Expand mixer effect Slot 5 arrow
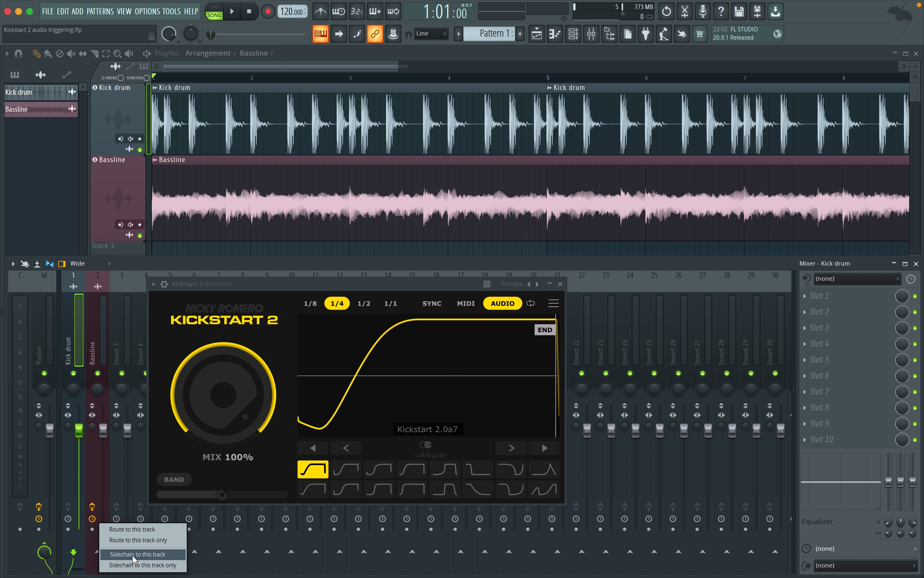The width and height of the screenshot is (924, 578). 804,360
